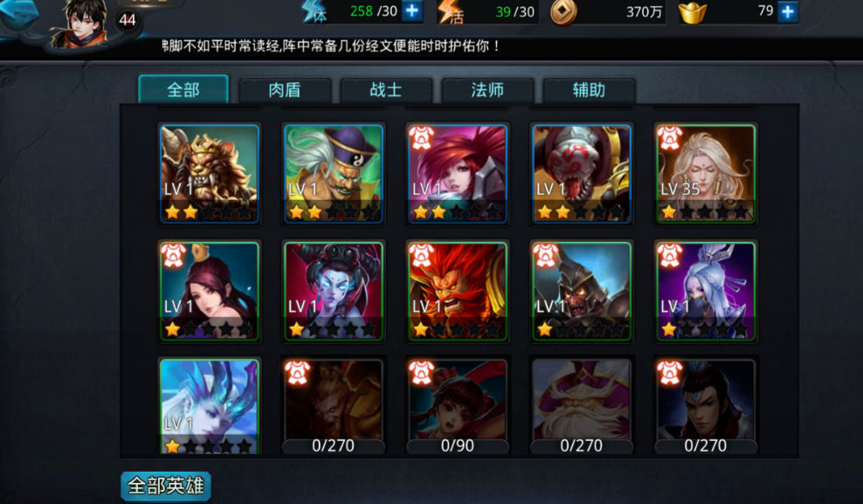Open the player avatar portrait
Viewport: 863px width, 504px height.
84,23
